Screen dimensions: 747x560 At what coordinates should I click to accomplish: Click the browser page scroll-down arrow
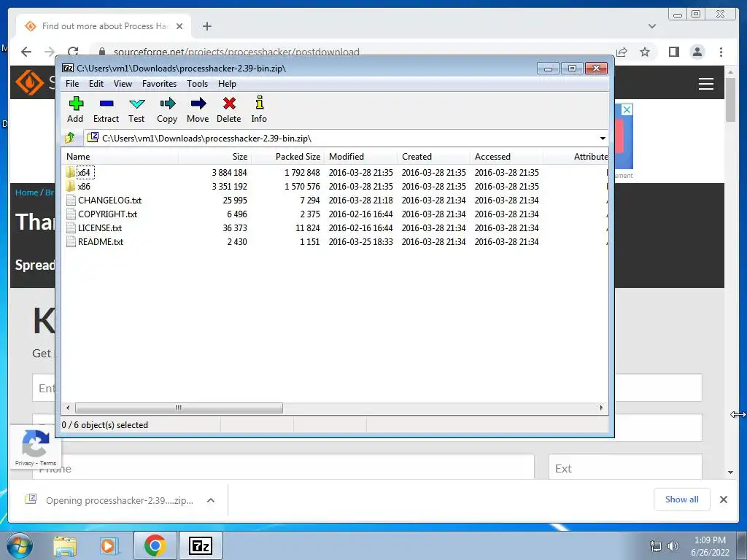[x=731, y=472]
